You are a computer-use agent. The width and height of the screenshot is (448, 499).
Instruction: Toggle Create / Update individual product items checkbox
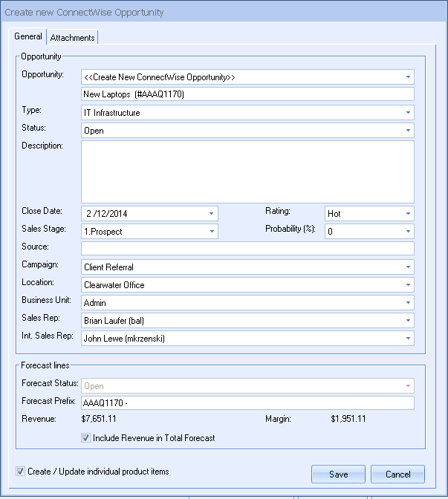tap(20, 472)
